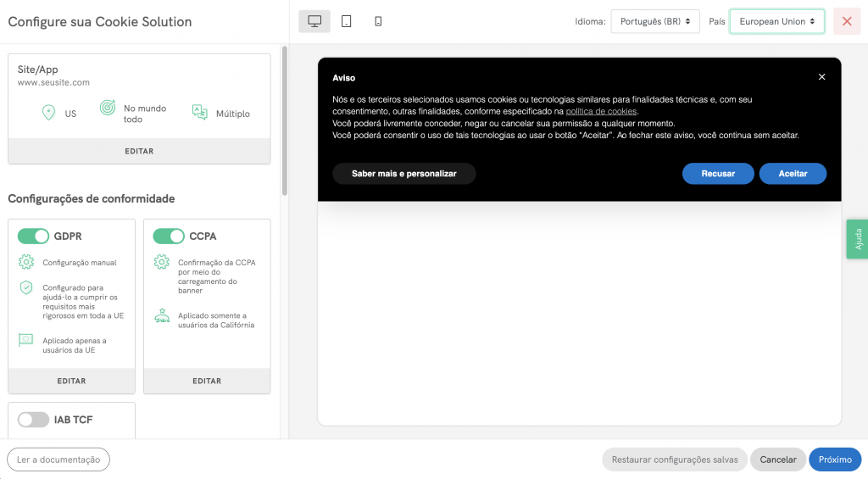The image size is (868, 479).
Task: Click the target icon for No mundo todo
Action: point(108,109)
